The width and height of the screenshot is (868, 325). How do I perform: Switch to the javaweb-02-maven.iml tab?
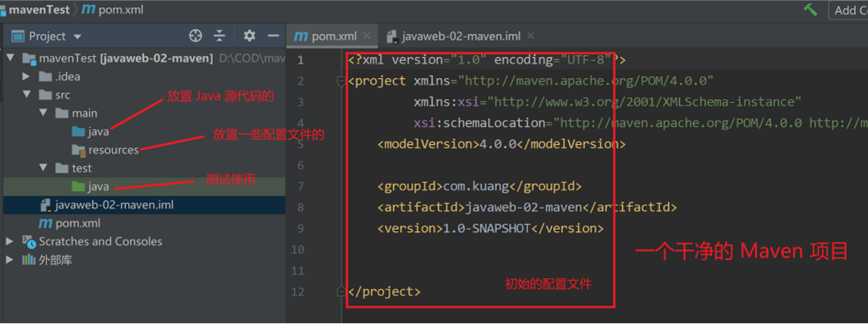[461, 36]
